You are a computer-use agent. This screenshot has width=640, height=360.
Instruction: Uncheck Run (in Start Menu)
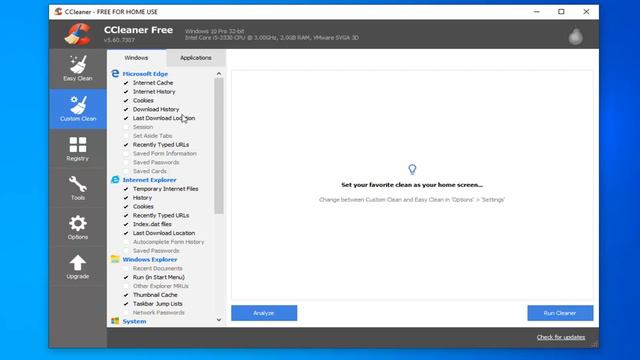pyautogui.click(x=126, y=277)
